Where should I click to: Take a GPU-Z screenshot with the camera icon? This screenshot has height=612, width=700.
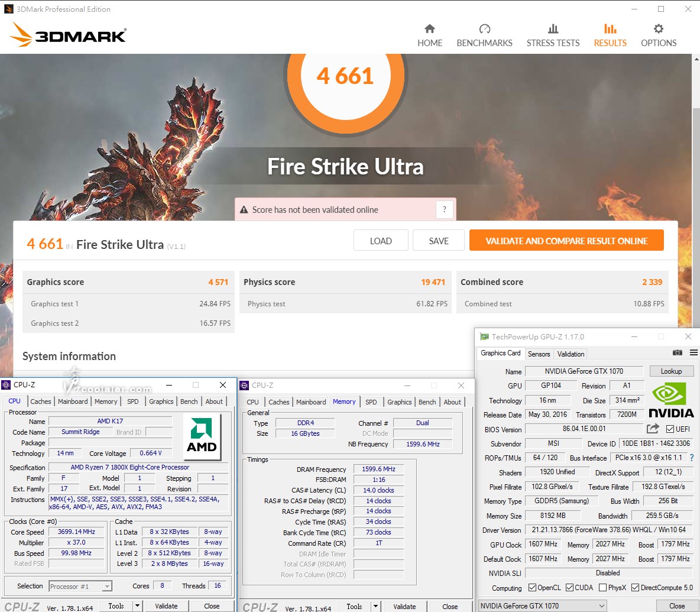pyautogui.click(x=677, y=352)
